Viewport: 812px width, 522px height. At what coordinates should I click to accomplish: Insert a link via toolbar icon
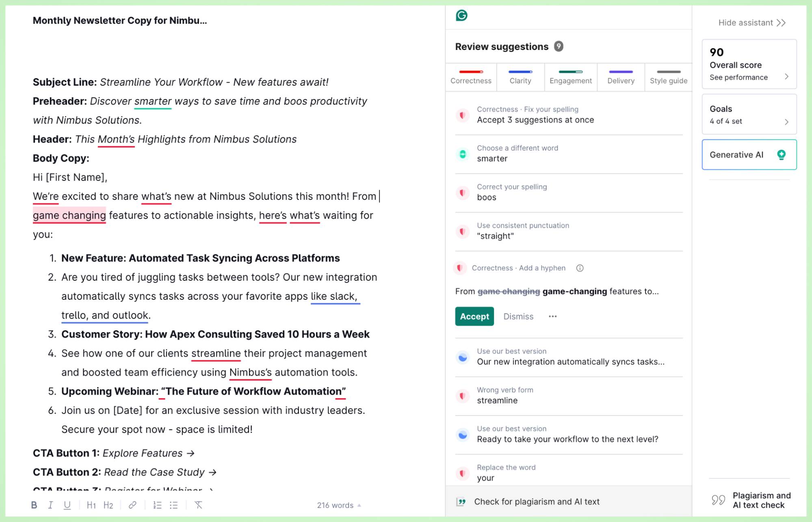pyautogui.click(x=132, y=505)
